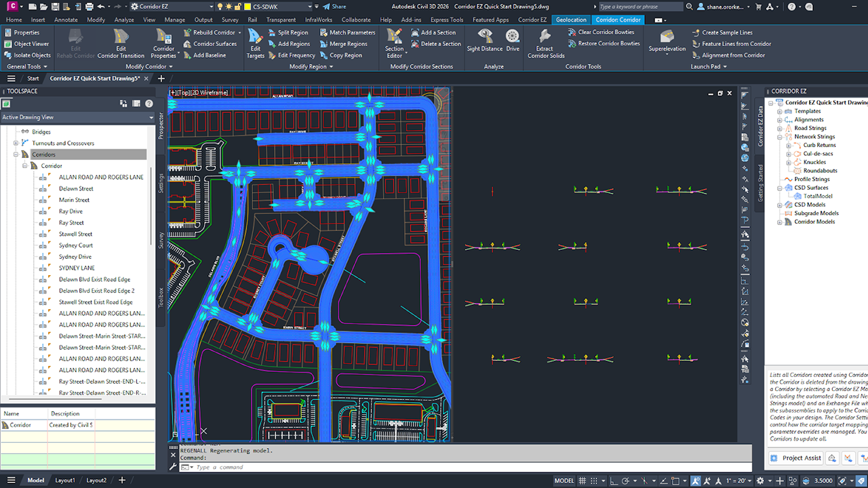Open the Analyze ribbon tab

click(x=124, y=20)
